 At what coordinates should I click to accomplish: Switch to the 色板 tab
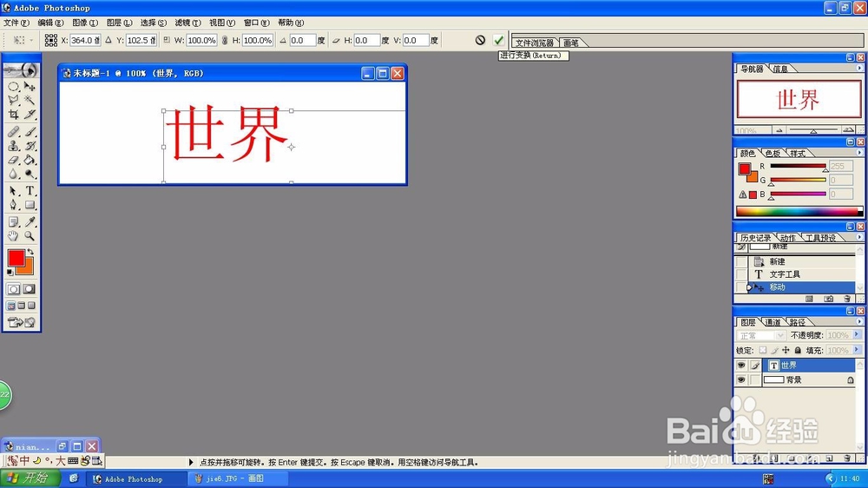pos(773,153)
